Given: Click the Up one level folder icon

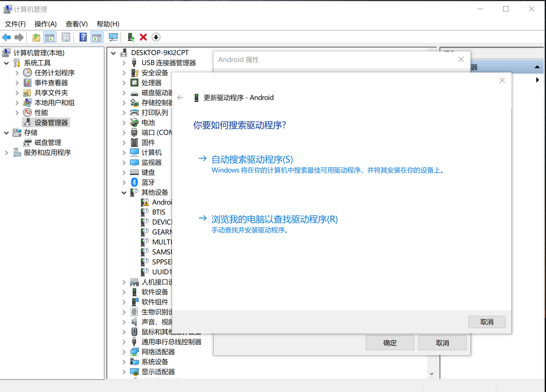Looking at the screenshot, I should pyautogui.click(x=36, y=37).
